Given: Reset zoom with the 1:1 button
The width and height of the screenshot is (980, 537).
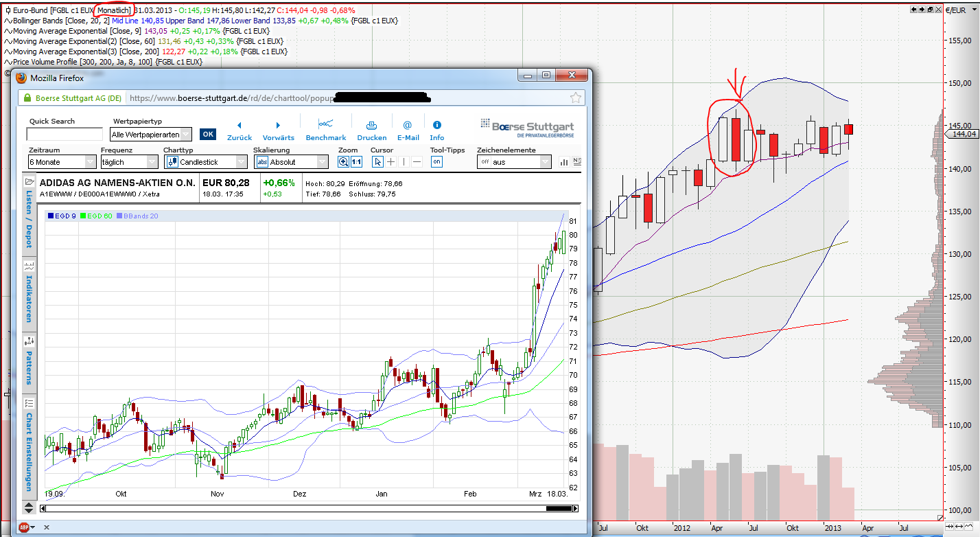Looking at the screenshot, I should (356, 162).
